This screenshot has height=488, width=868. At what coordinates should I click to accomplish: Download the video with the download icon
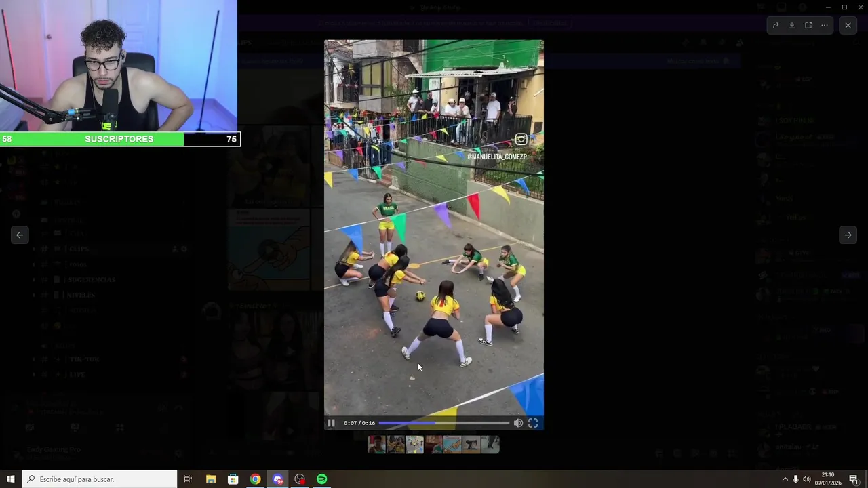click(791, 25)
